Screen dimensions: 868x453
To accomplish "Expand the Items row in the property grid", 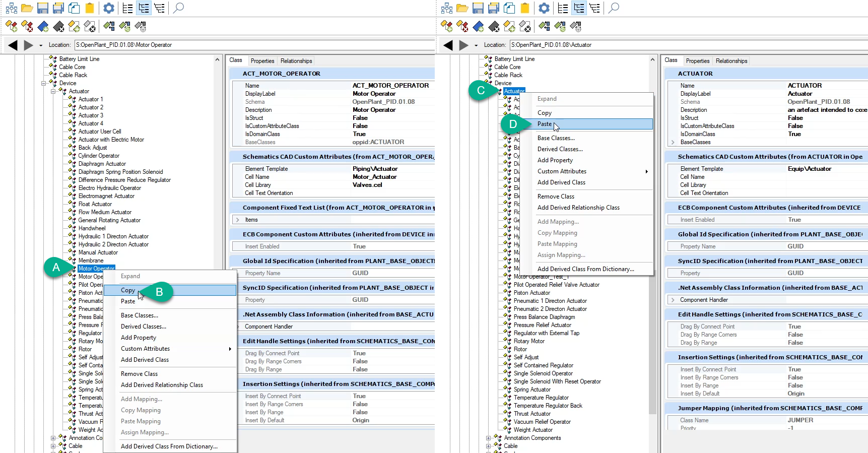I will coord(238,220).
